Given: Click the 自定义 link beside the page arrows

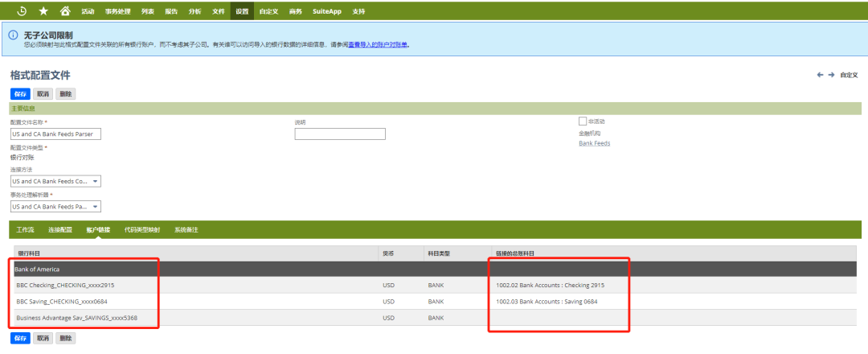Looking at the screenshot, I should (x=849, y=75).
